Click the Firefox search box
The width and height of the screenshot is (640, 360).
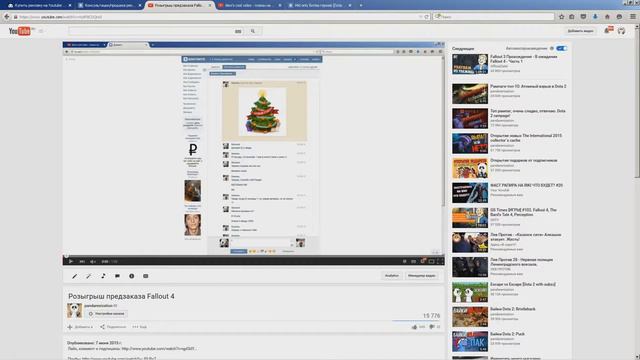[x=494, y=17]
